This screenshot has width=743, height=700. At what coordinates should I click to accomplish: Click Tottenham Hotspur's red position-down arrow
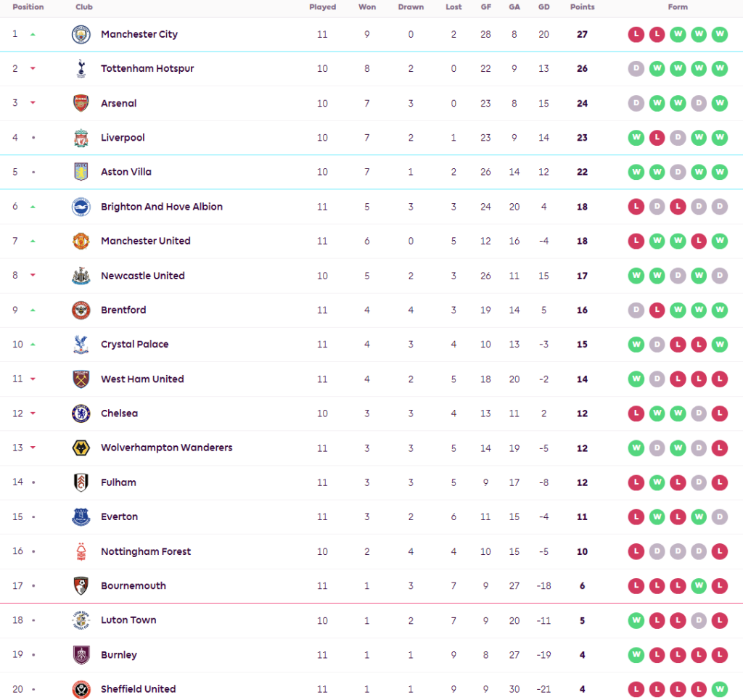click(x=33, y=69)
